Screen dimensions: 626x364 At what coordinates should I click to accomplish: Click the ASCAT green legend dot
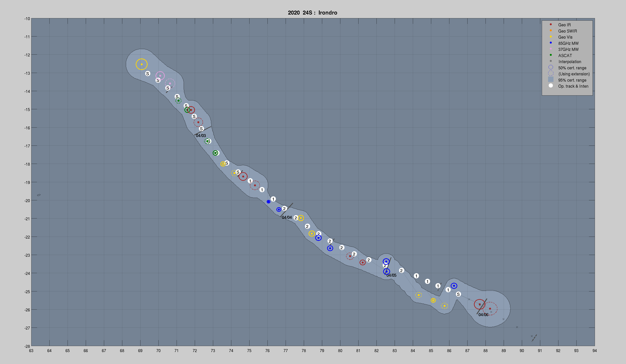click(551, 55)
